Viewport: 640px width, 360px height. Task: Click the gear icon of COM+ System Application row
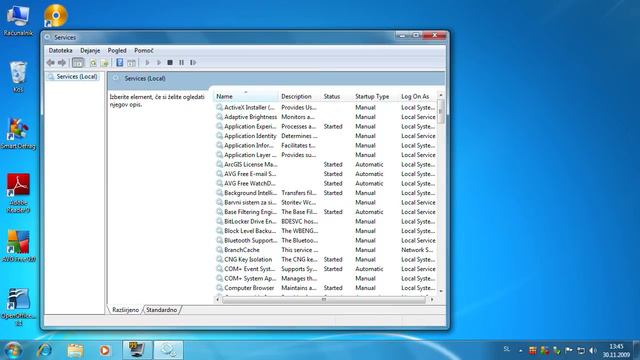click(220, 278)
